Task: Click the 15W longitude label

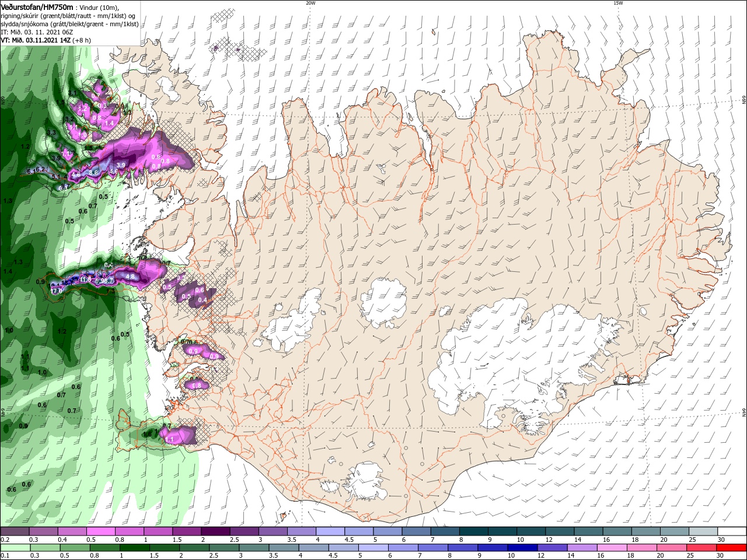Action: pos(618,3)
